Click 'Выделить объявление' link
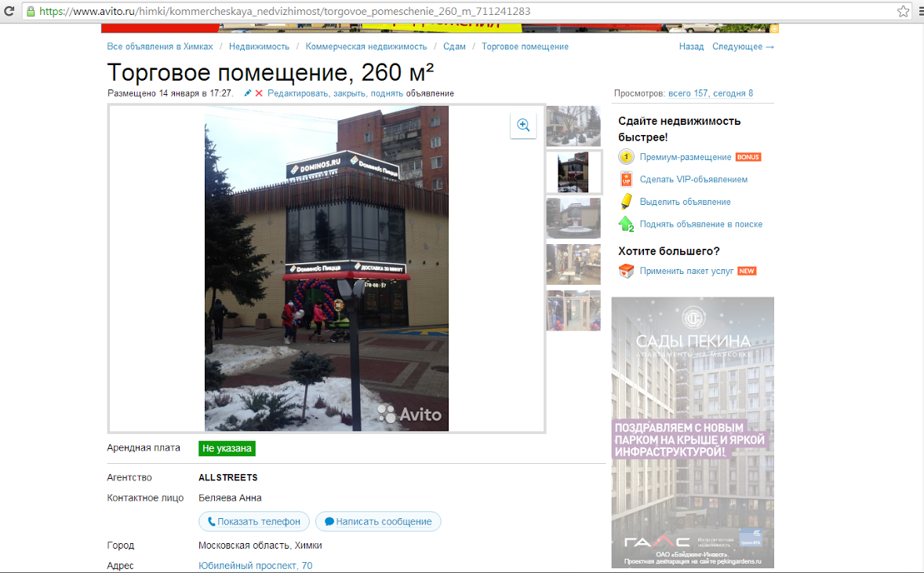The height and width of the screenshot is (573, 924). point(686,202)
